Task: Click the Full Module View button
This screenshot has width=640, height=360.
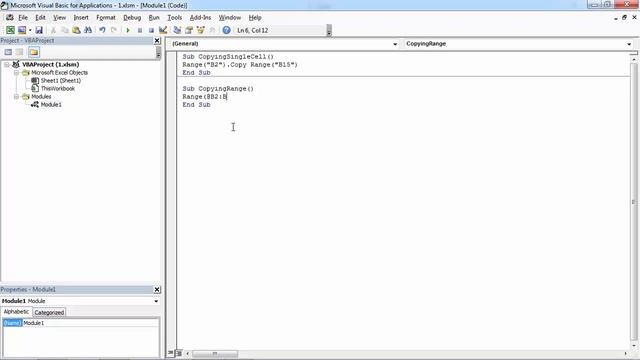Action: click(x=179, y=353)
